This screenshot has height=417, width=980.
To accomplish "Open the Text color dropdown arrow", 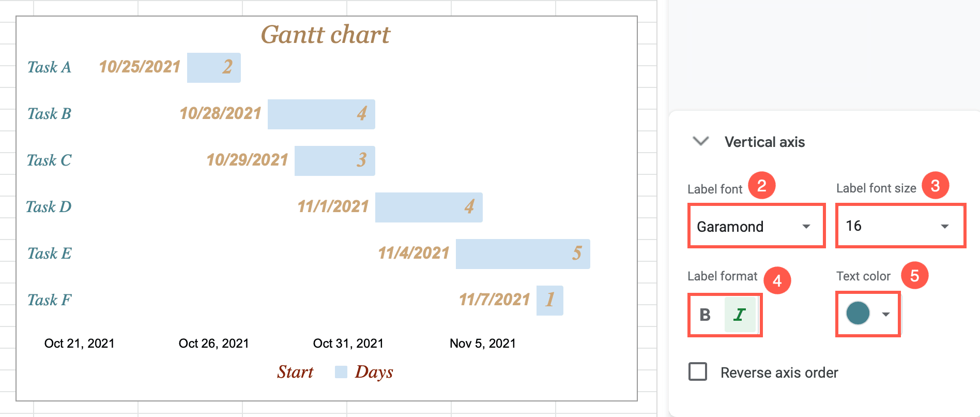I will click(x=885, y=314).
